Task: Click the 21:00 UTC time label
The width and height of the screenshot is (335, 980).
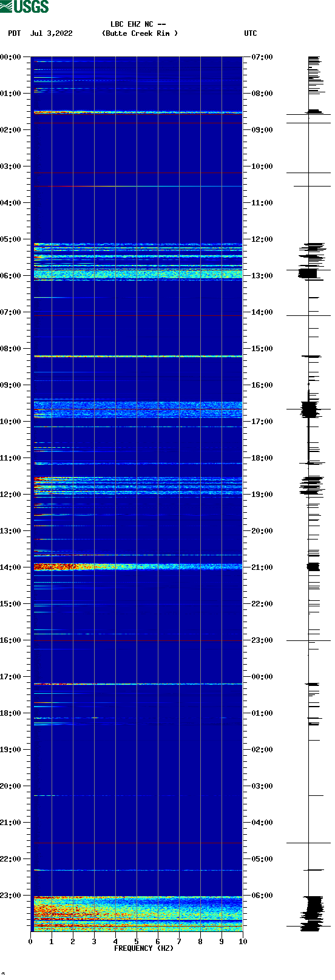Action: pos(262,567)
